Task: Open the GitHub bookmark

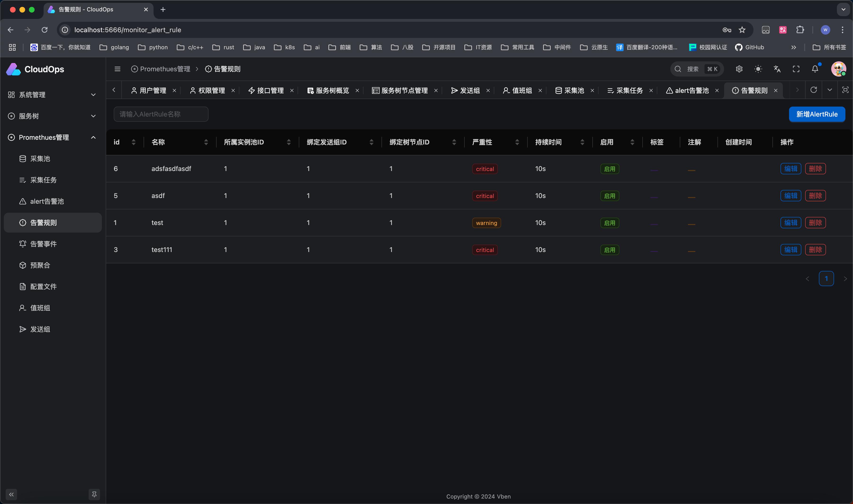Action: [x=749, y=47]
